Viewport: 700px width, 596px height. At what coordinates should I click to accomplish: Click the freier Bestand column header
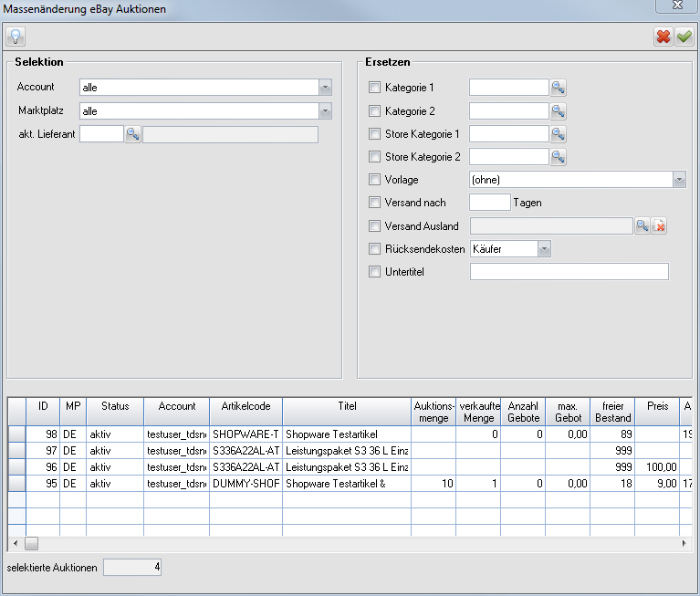point(612,412)
